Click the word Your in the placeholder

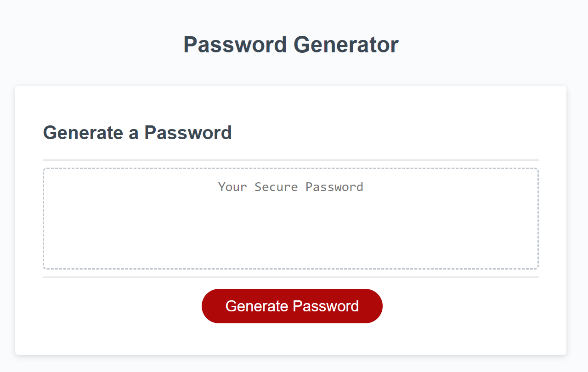point(232,187)
